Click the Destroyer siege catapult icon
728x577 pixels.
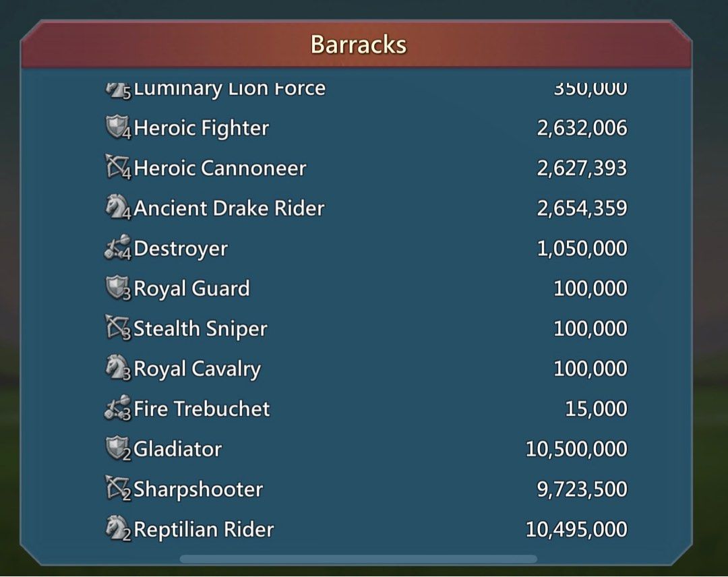click(x=118, y=249)
